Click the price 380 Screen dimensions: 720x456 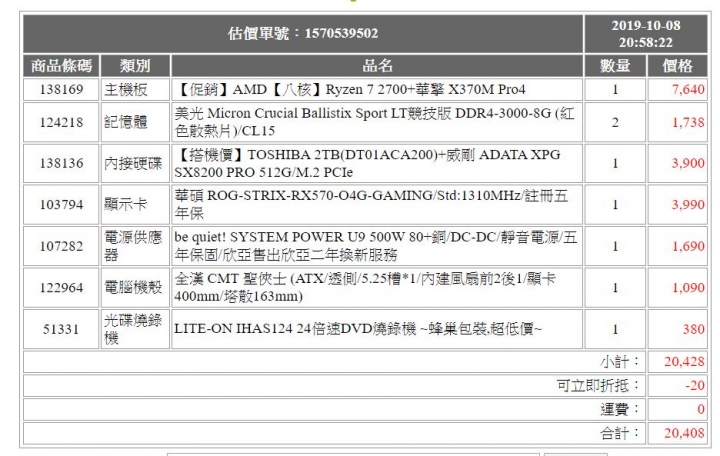coord(693,329)
